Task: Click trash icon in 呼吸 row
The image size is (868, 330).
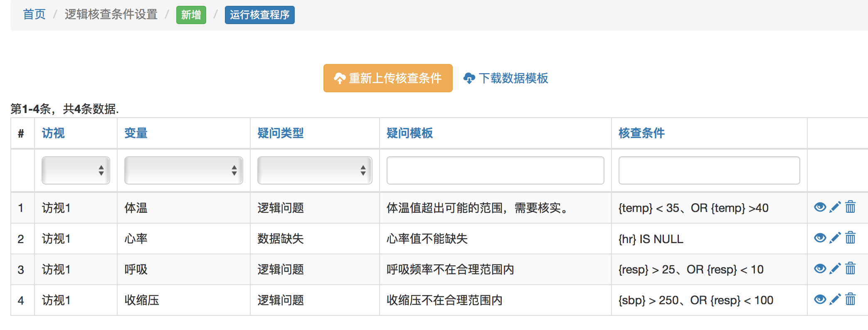Action: pyautogui.click(x=851, y=268)
